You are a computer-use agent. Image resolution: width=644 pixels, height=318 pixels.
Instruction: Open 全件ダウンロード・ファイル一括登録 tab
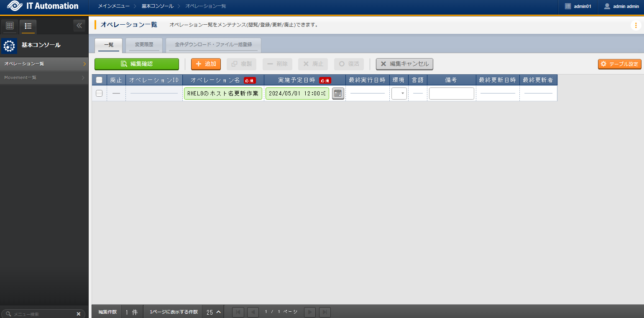(x=213, y=44)
